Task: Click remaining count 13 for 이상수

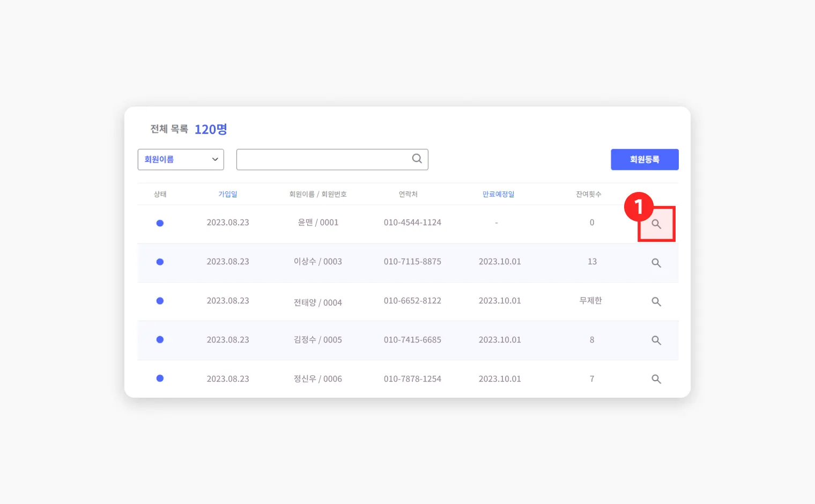Action: [592, 262]
